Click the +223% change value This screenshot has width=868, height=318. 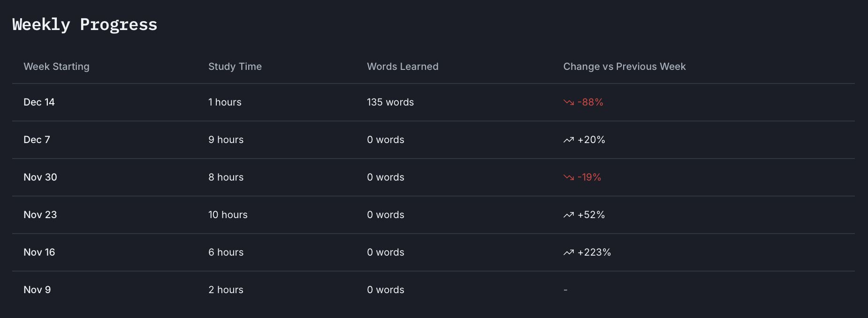pyautogui.click(x=594, y=252)
